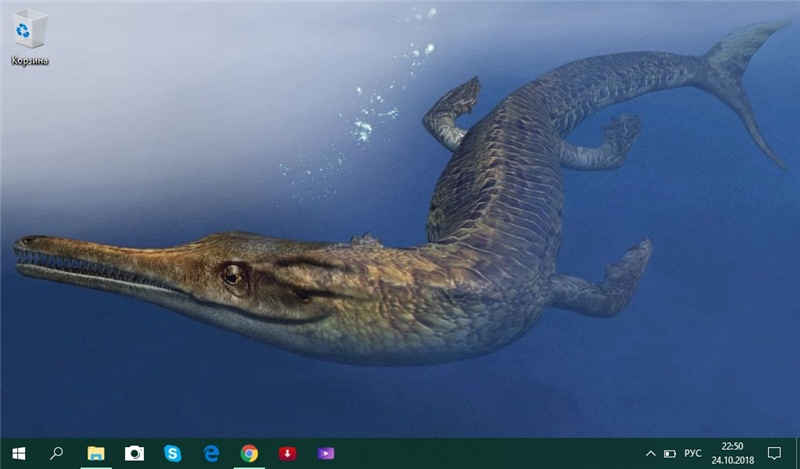Screen dimensions: 800x469
Task: Open the Action Center notifications icon
Action: point(773,453)
